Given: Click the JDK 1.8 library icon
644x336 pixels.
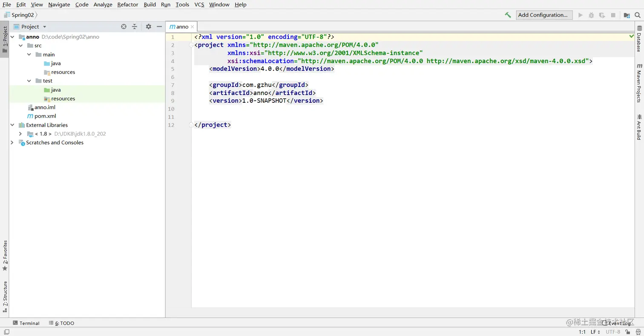Looking at the screenshot, I should point(30,134).
